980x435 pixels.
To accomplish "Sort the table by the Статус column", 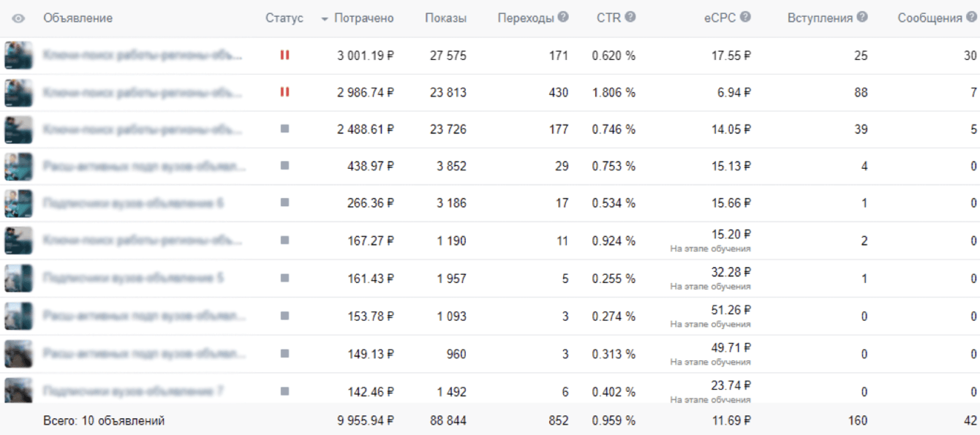I will click(284, 18).
